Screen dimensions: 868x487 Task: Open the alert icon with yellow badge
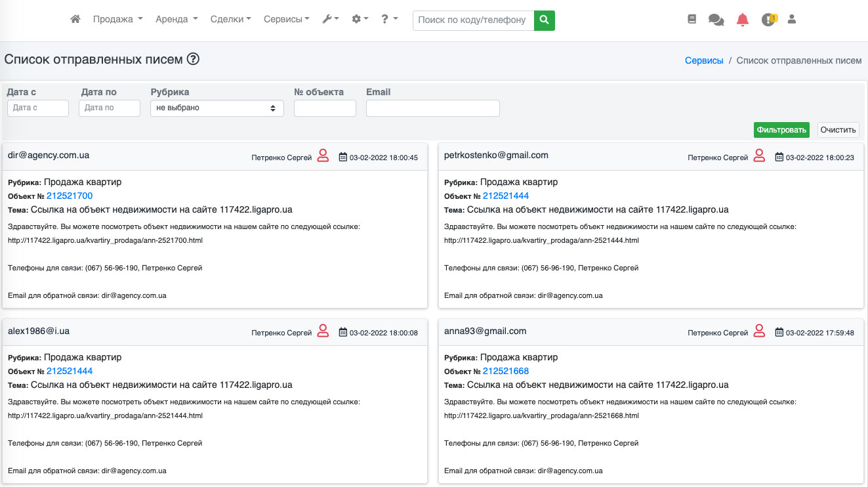[x=768, y=20]
